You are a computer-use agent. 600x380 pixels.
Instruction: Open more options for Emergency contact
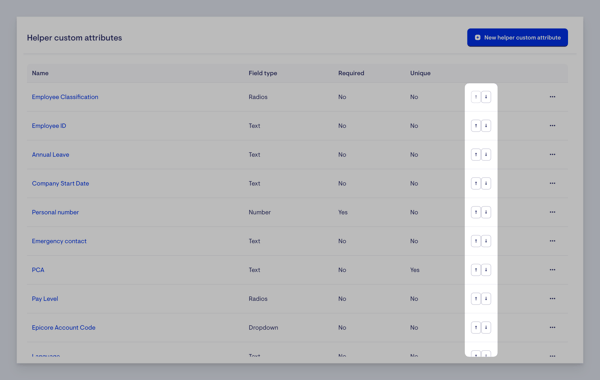552,241
